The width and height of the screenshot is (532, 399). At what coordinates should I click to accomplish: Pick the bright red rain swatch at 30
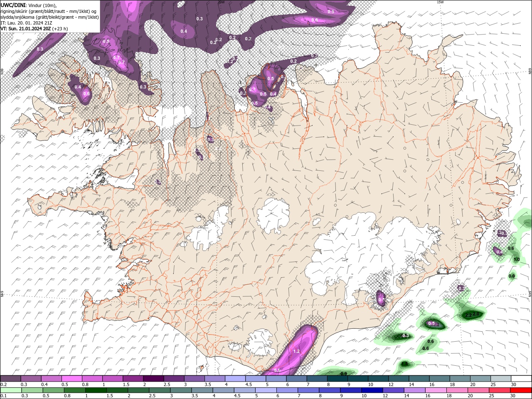[521, 390]
